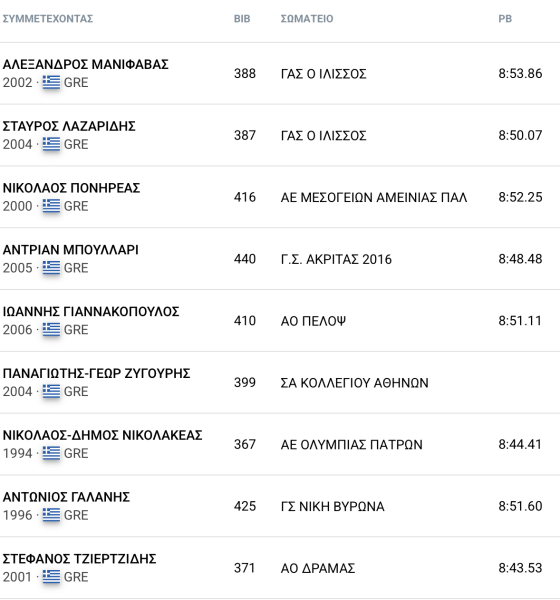560x600 pixels.
Task: Click the Greek flag under ΑΝΤΩΝΙΟΣ ΓΑΛΑΝΗΣ
Action: 51,515
